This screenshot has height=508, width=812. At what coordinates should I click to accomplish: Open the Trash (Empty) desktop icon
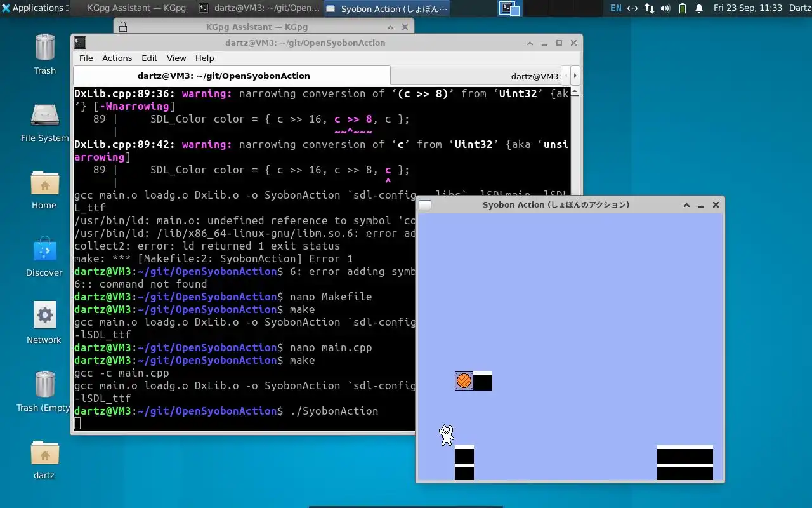(44, 391)
